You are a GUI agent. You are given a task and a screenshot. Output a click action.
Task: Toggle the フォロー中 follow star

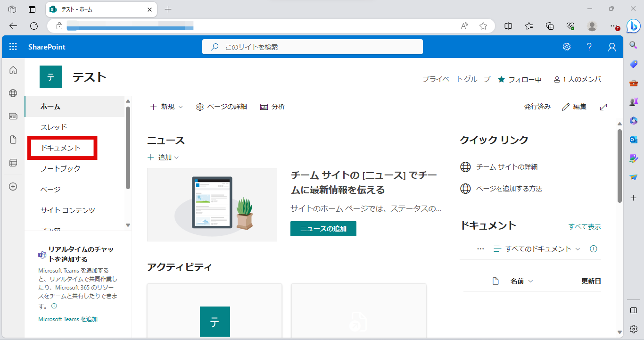point(502,80)
